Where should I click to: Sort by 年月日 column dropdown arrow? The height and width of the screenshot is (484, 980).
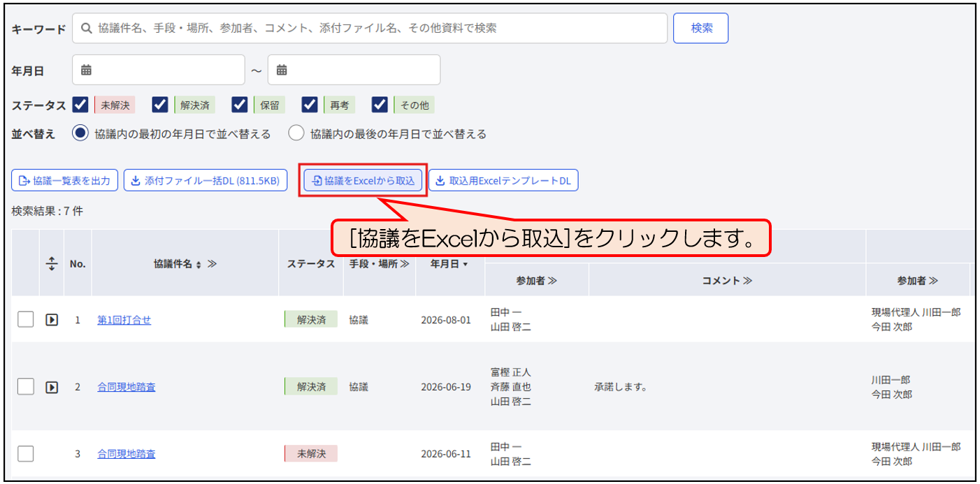point(466,264)
